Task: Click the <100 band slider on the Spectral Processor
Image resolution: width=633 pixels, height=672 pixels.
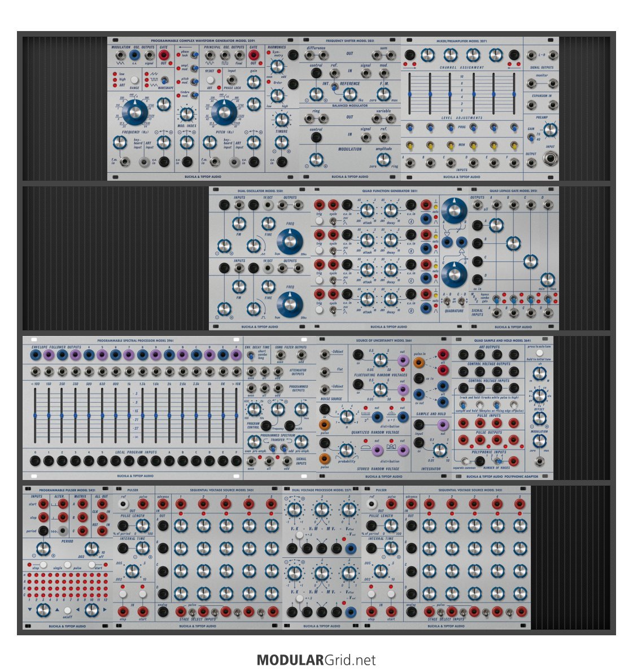Action: pos(35,415)
